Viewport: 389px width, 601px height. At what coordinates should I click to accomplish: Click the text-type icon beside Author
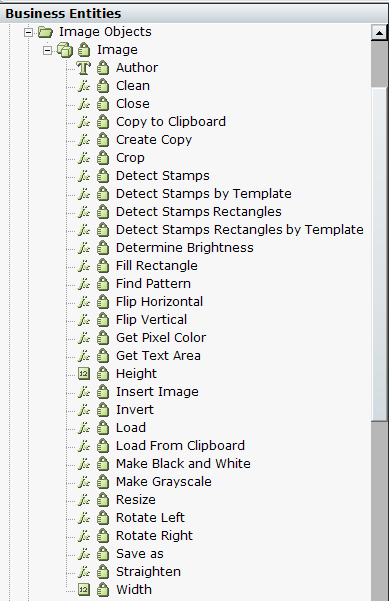84,68
